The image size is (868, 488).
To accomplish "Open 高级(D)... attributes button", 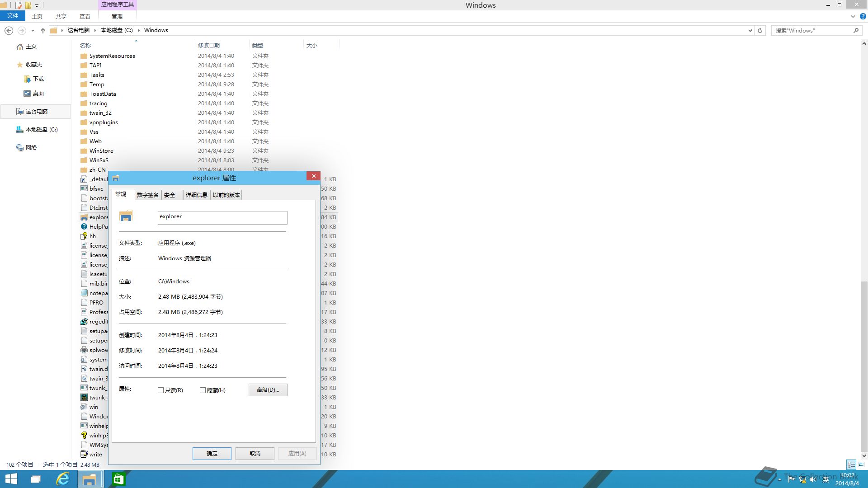I will point(268,390).
